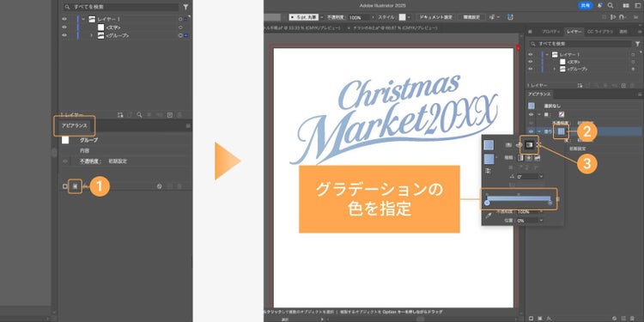
Task: Click fill color swatch in right Appearance panel
Action: 562,131
